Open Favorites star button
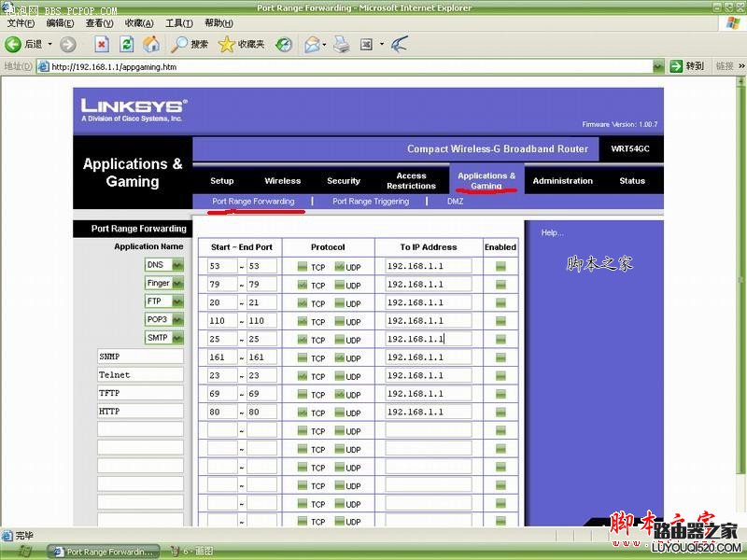Screen dimensions: 747x560 [241, 44]
